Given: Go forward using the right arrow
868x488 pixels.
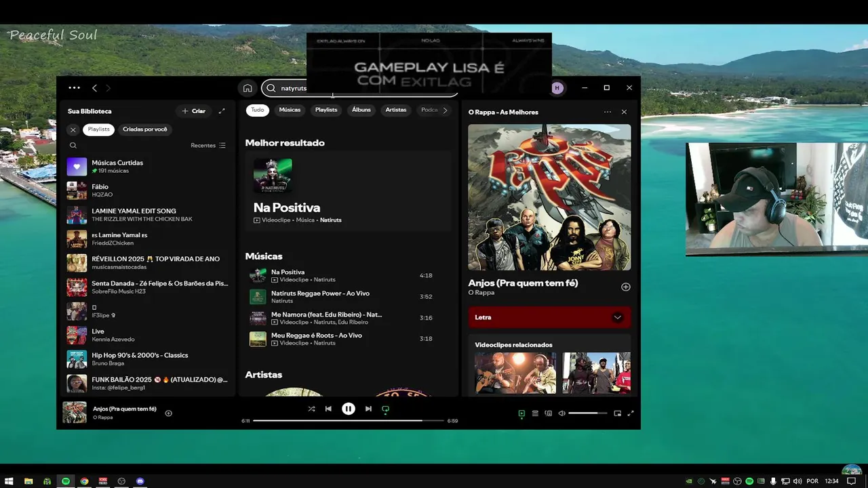Looking at the screenshot, I should [x=108, y=87].
